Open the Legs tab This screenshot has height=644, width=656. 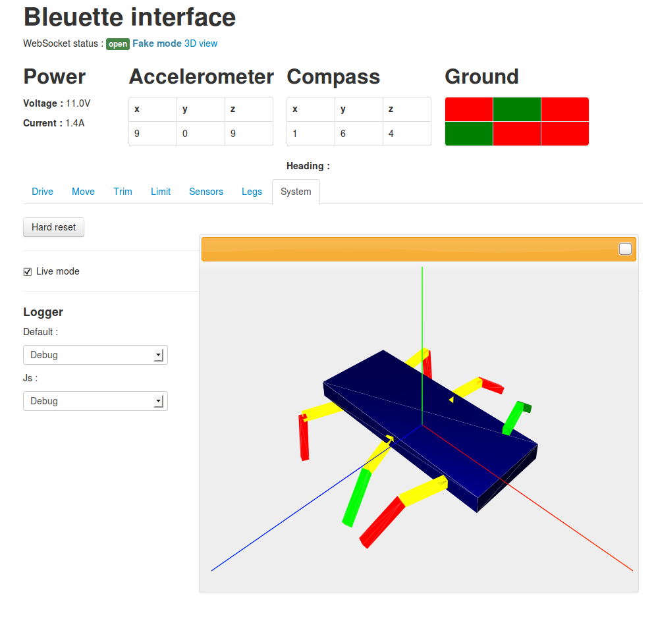coord(252,192)
